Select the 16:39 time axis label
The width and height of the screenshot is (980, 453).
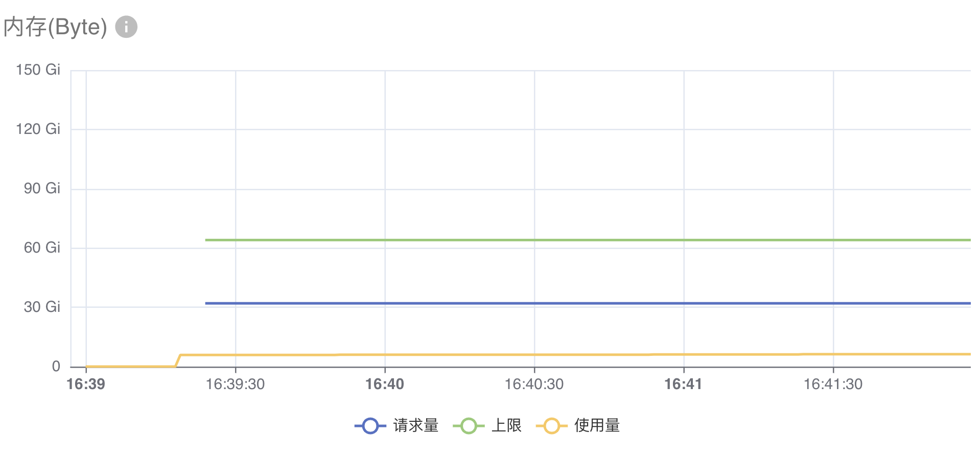[x=86, y=384]
